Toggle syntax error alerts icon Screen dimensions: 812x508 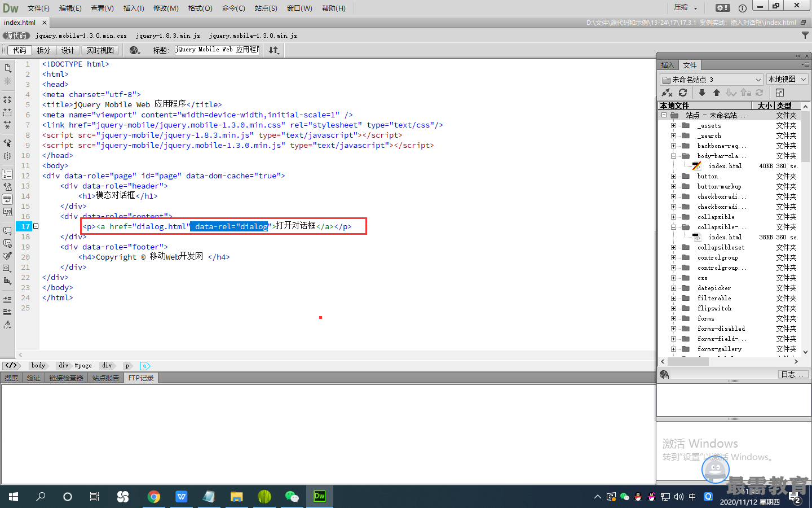pos(7,212)
